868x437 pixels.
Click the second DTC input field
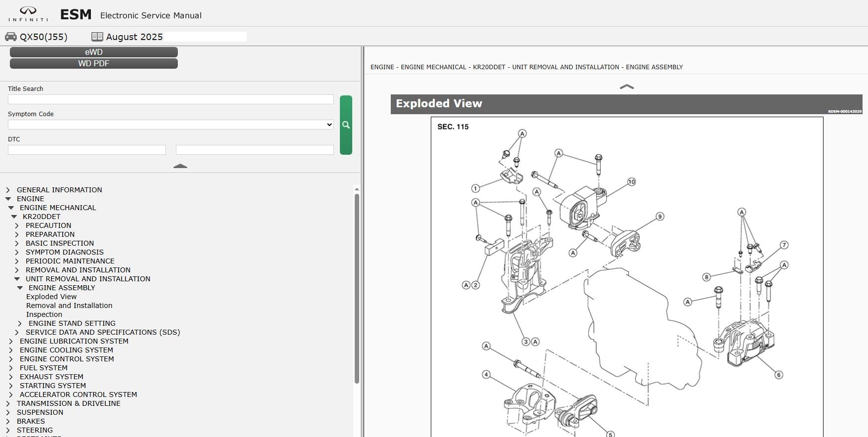click(255, 150)
